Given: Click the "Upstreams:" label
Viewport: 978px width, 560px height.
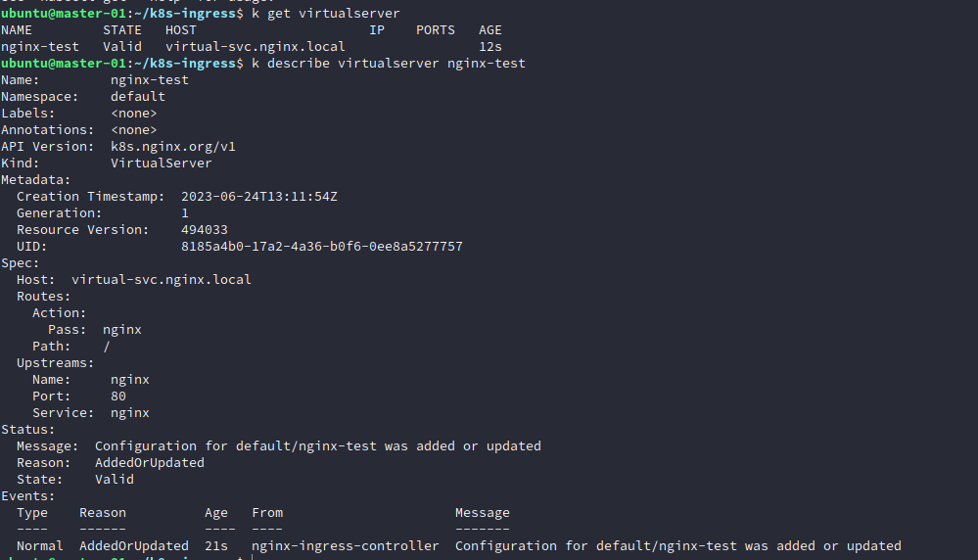Looking at the screenshot, I should [56, 363].
